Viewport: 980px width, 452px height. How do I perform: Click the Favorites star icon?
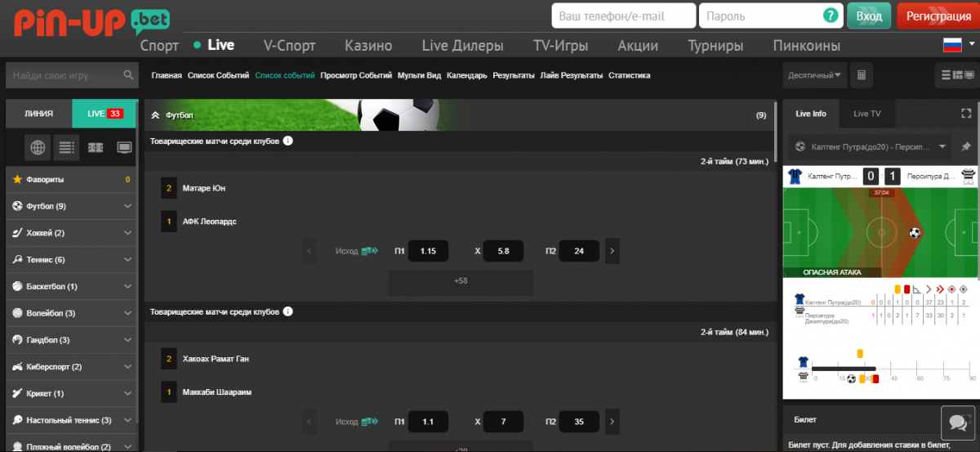click(17, 179)
